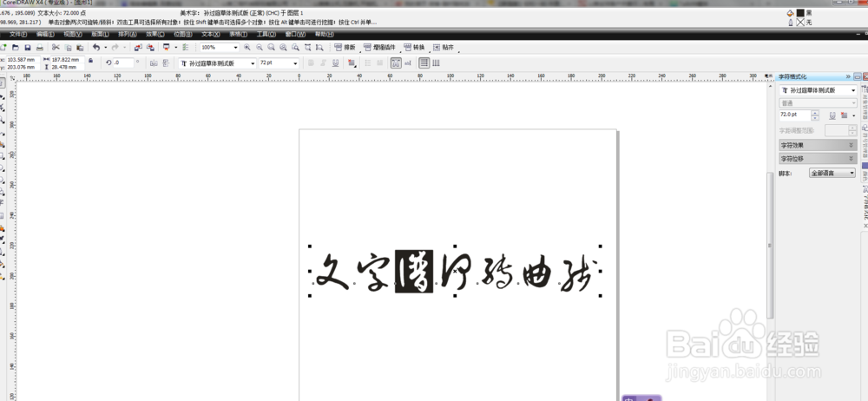Click the Paste icon
This screenshot has height=401, width=868.
(80, 48)
